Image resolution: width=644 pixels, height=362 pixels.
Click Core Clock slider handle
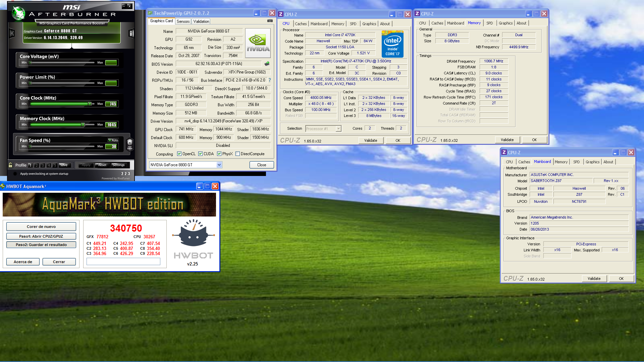(x=90, y=104)
